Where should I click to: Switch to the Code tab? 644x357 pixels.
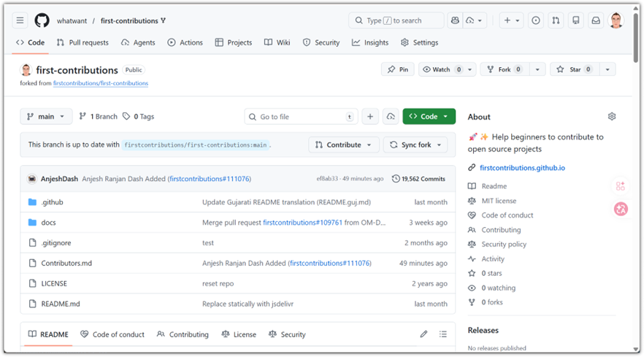point(31,42)
